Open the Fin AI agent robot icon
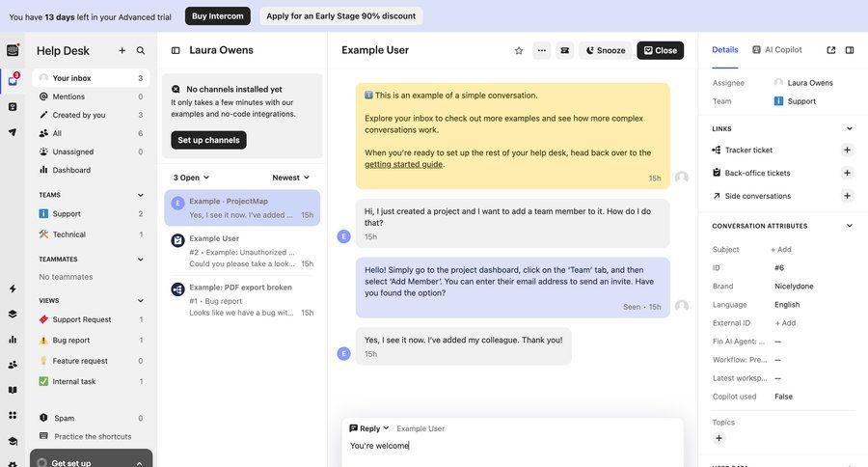 click(x=13, y=106)
